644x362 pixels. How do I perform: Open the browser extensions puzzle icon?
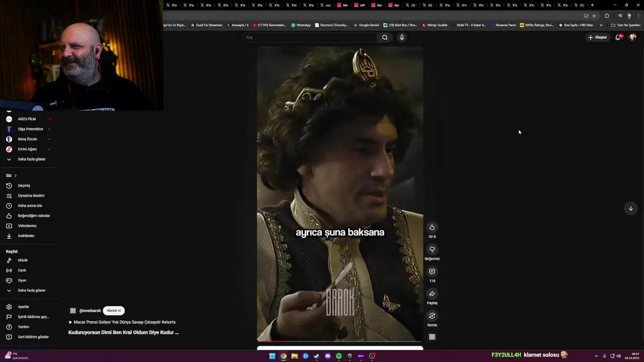[x=607, y=16]
